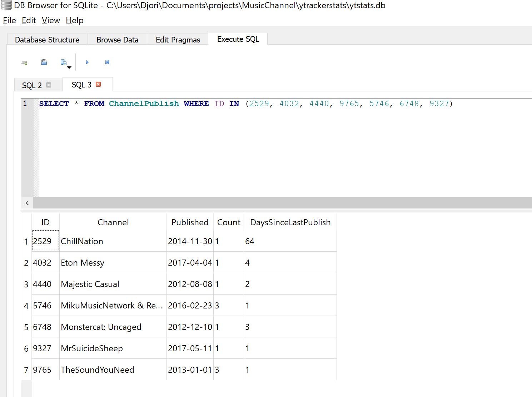Execute the current line with the step icon
The width and height of the screenshot is (532, 397).
tap(107, 62)
